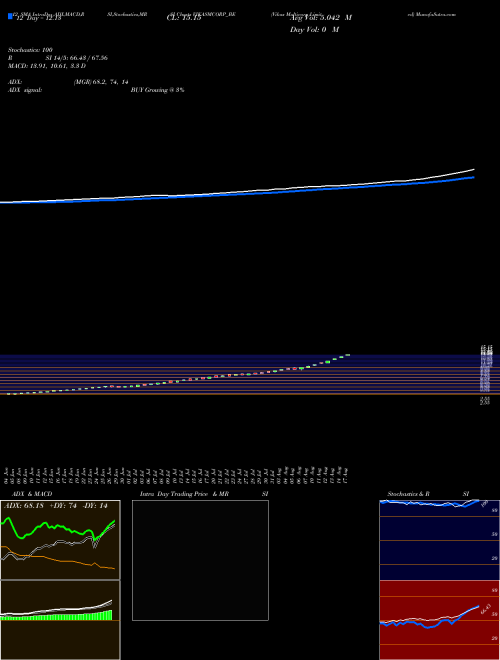Click the 12 Day SMA value text

[x=38, y=18]
